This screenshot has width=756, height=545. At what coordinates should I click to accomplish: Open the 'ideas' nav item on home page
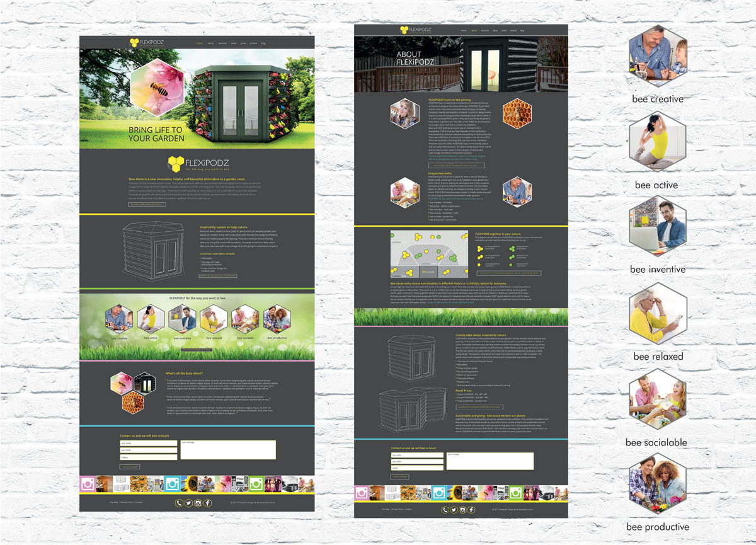tap(234, 43)
